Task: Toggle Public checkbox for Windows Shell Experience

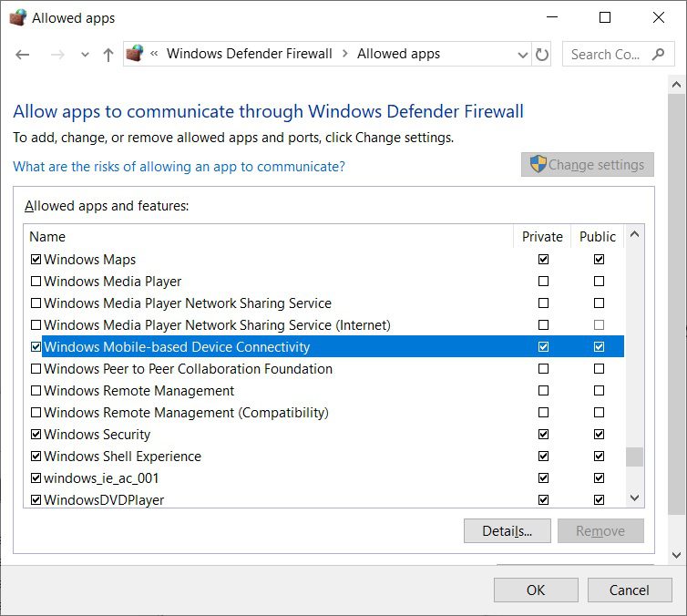Action: click(x=599, y=457)
